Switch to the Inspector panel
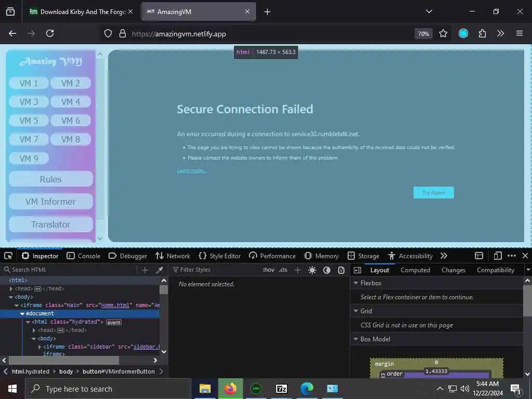The image size is (532, 399). [x=40, y=256]
